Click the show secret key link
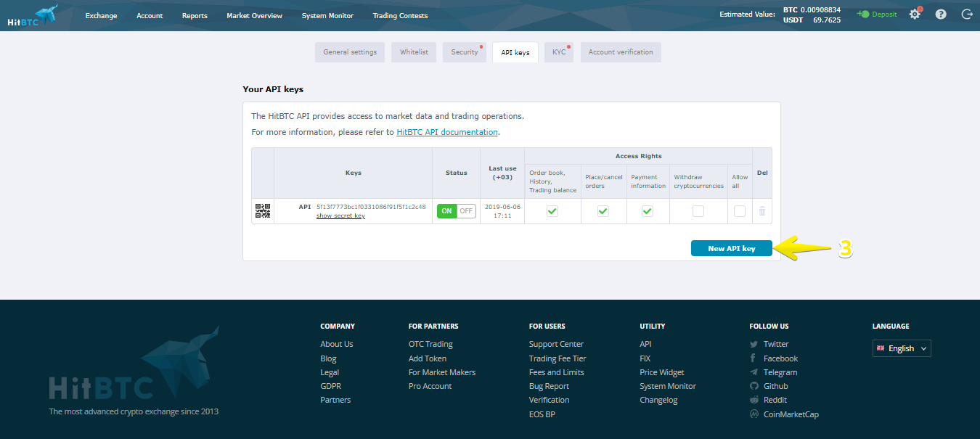The width and height of the screenshot is (980, 439). [340, 216]
